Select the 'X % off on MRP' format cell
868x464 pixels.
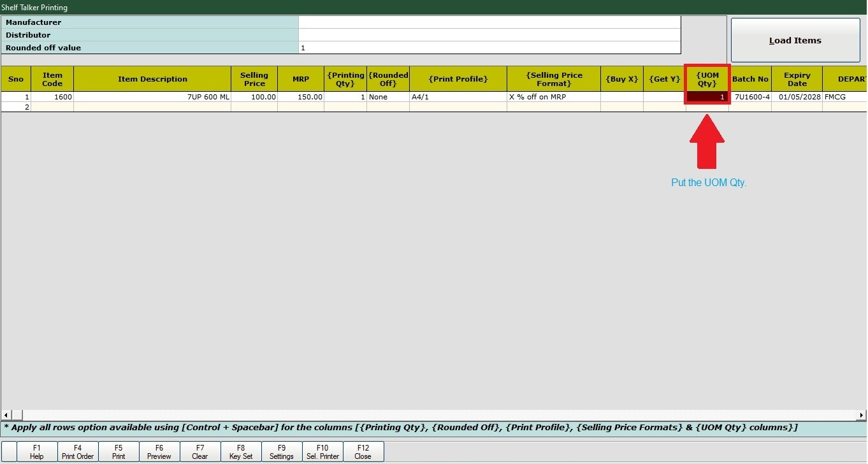coord(554,97)
